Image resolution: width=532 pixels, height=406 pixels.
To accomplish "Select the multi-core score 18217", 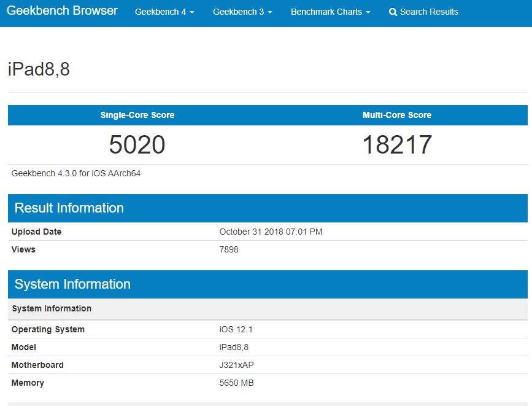I will (x=397, y=145).
